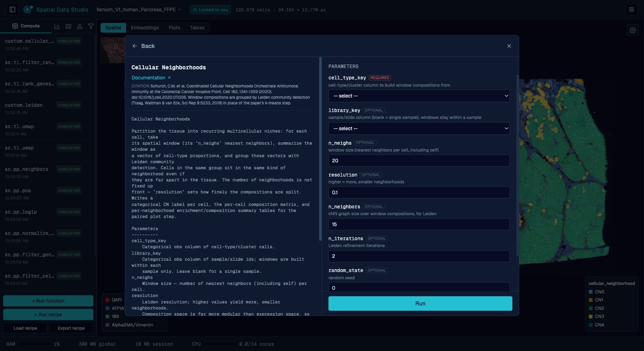Click the n_neighs input field

click(x=419, y=160)
